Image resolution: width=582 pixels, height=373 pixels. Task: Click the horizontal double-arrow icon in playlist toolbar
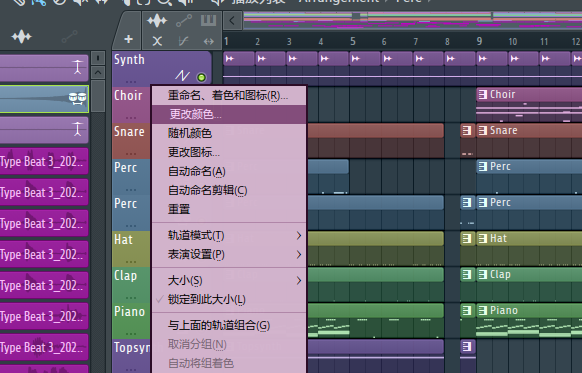[209, 42]
